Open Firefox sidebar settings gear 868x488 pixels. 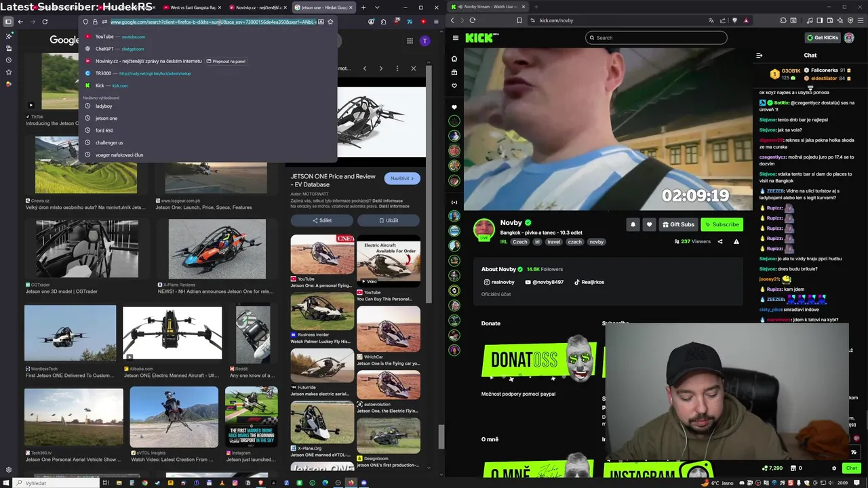point(8,469)
